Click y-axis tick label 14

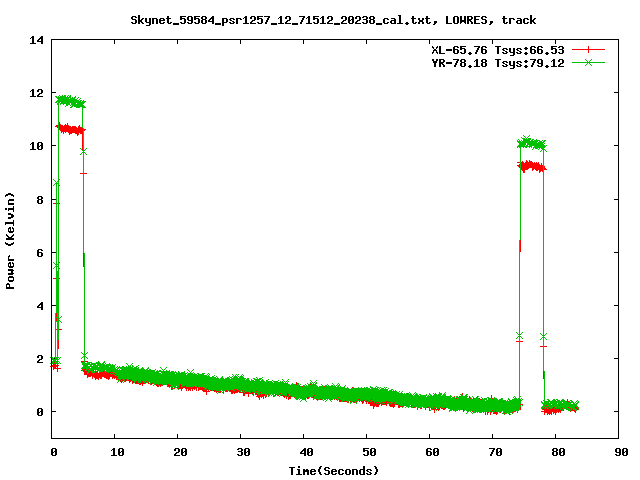(36, 40)
